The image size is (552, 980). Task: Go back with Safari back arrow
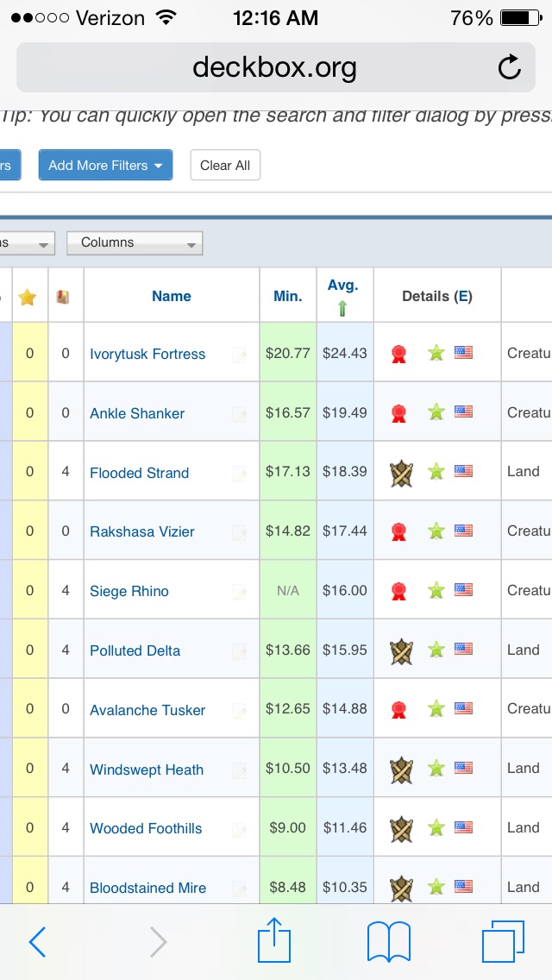pos(38,942)
